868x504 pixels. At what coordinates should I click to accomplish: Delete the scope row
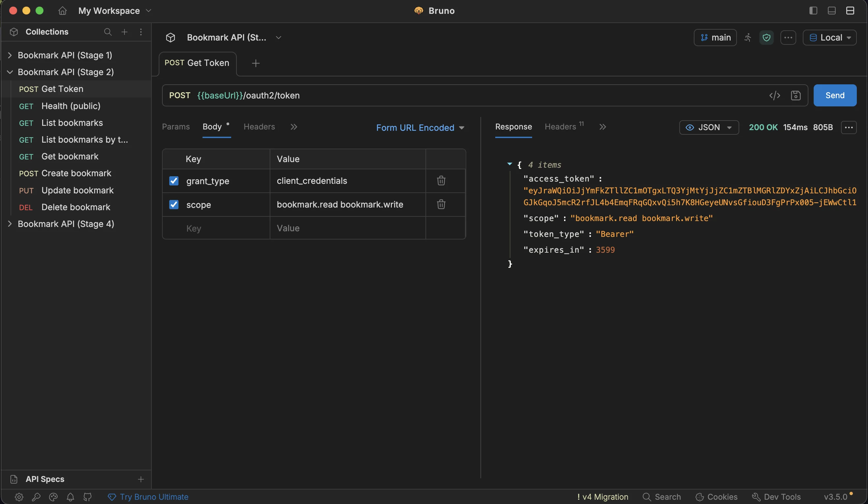tap(441, 204)
